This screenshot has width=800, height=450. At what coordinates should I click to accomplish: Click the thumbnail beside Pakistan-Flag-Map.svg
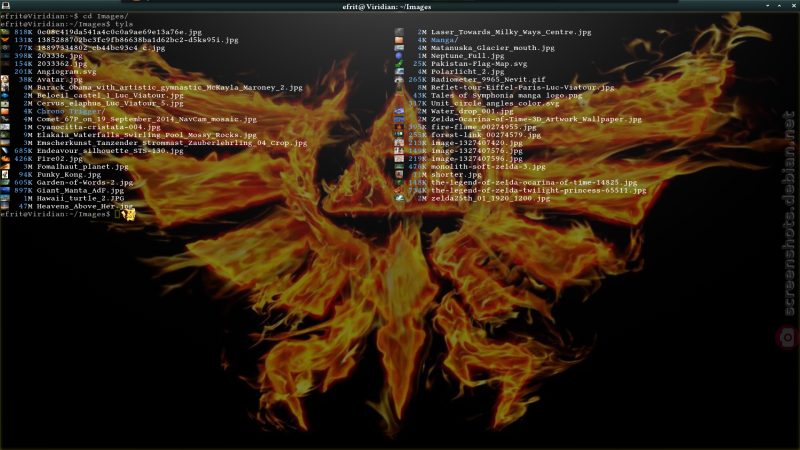tap(399, 64)
